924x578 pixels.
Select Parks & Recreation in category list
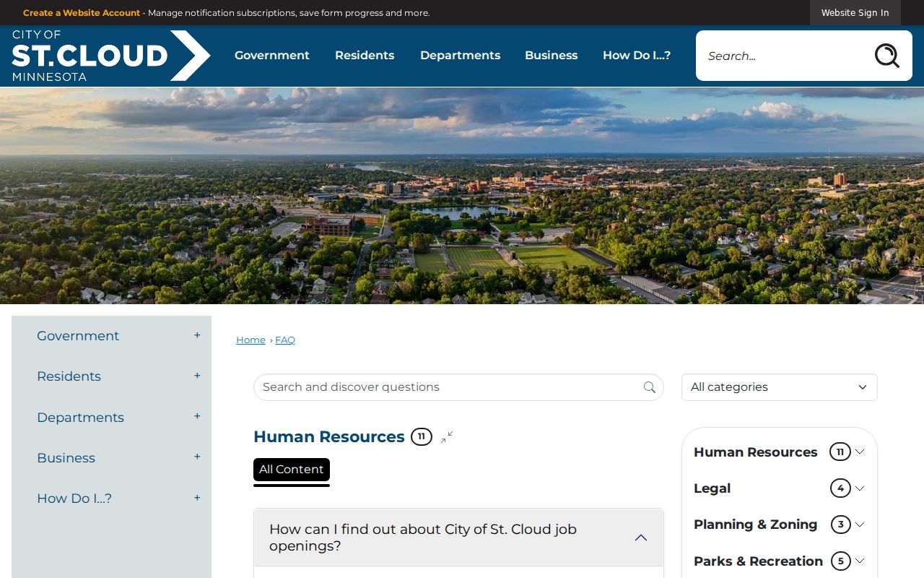[x=758, y=561]
